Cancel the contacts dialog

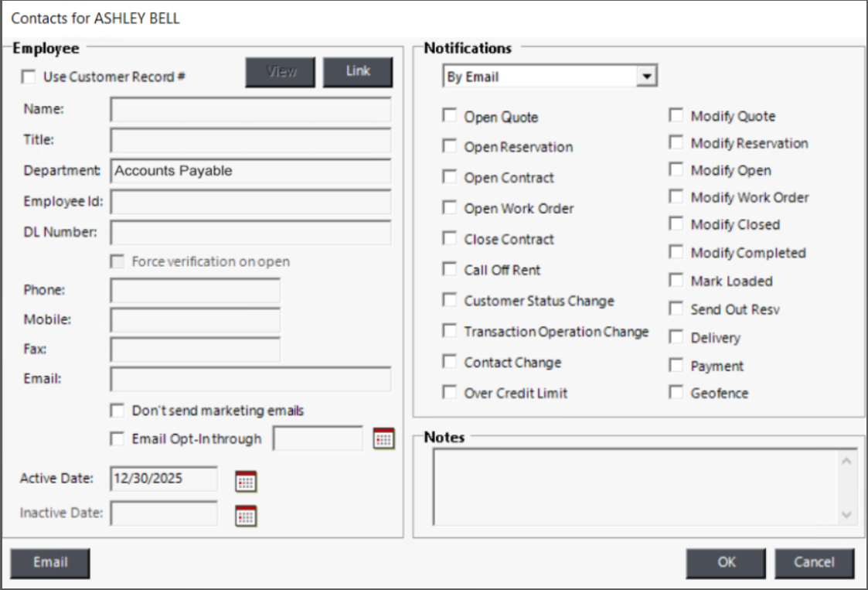coord(814,563)
